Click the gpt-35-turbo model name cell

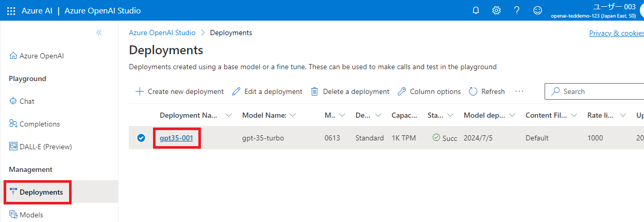pyautogui.click(x=263, y=138)
